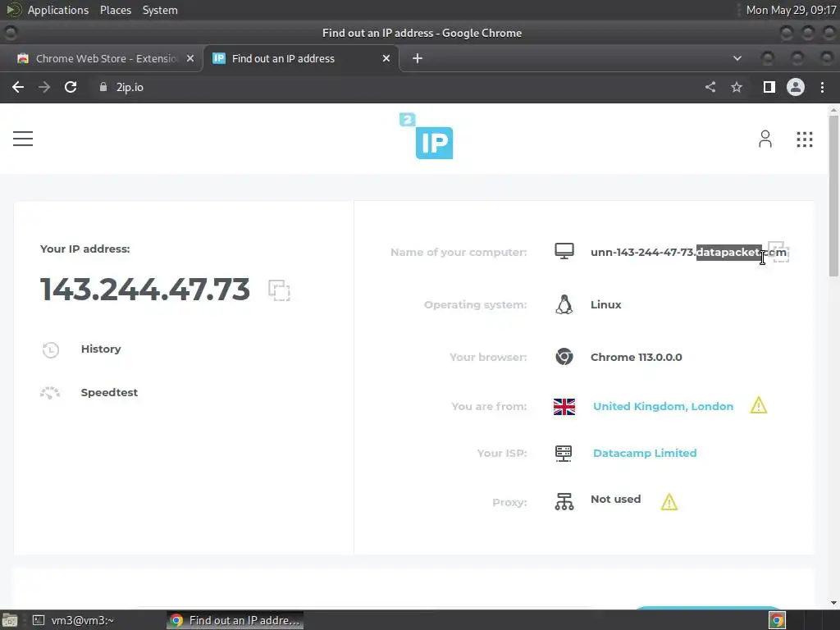This screenshot has width=840, height=630.
Task: Open the hamburger menu on 2ip site
Action: pyautogui.click(x=23, y=139)
